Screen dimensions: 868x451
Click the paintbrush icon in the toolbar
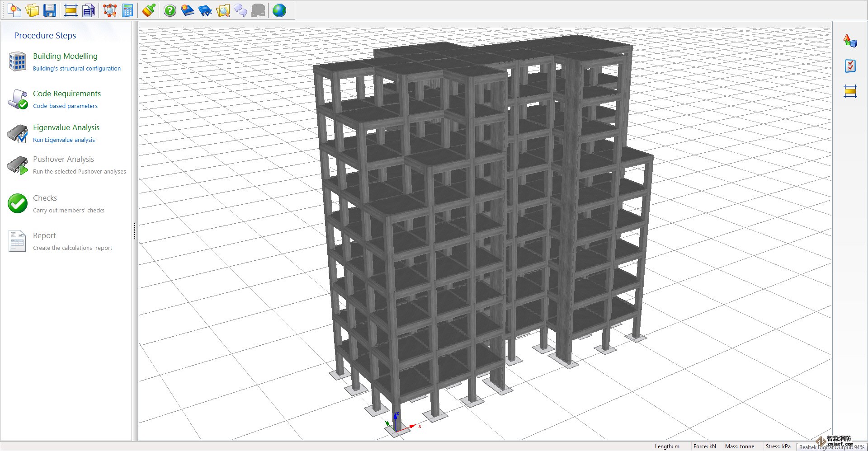point(149,10)
